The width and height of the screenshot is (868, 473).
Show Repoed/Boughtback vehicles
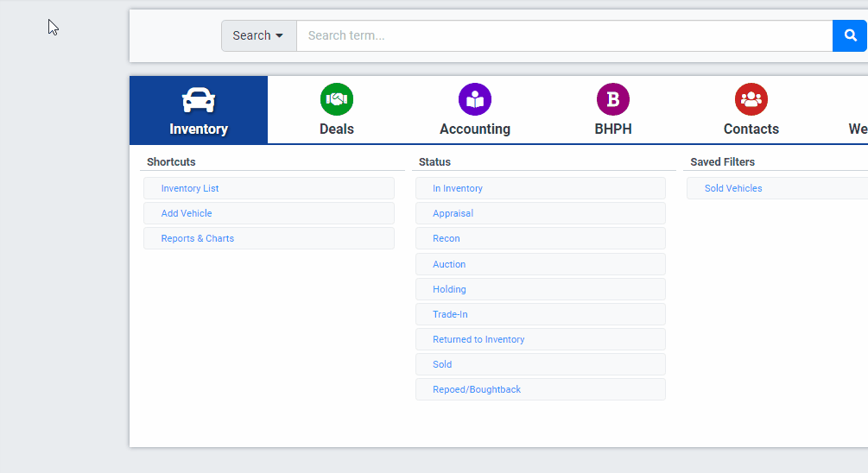pos(477,389)
